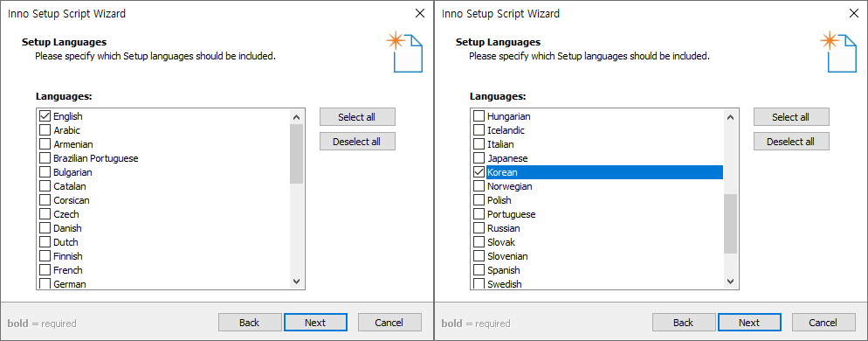The image size is (868, 341).
Task: Click the left list scrollbar thumb
Action: tap(296, 154)
